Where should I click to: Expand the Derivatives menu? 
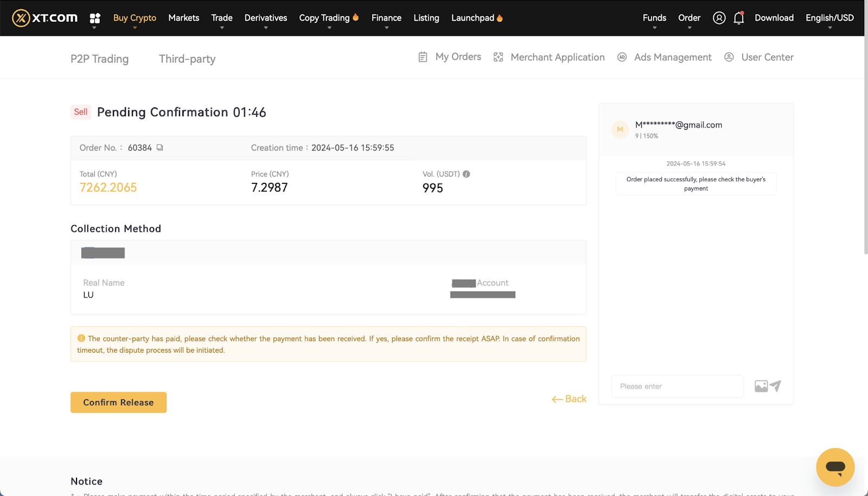click(x=265, y=18)
